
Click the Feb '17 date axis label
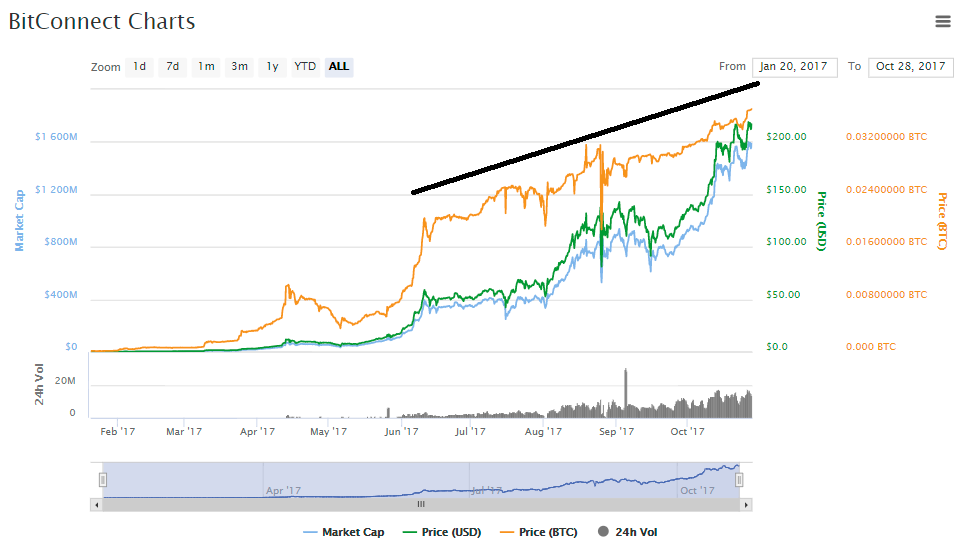pyautogui.click(x=118, y=431)
